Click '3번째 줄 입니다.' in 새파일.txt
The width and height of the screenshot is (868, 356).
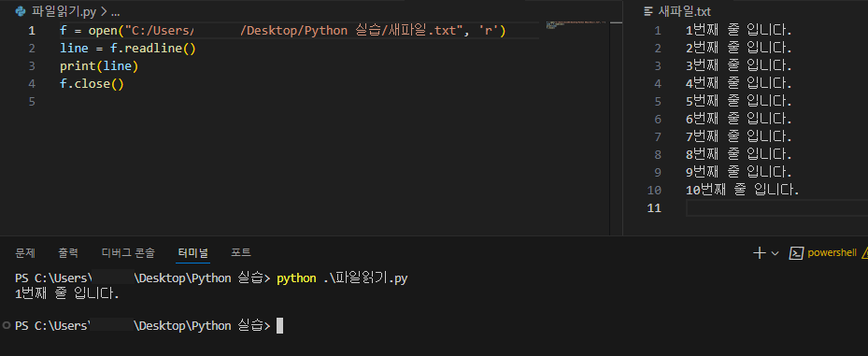[738, 66]
